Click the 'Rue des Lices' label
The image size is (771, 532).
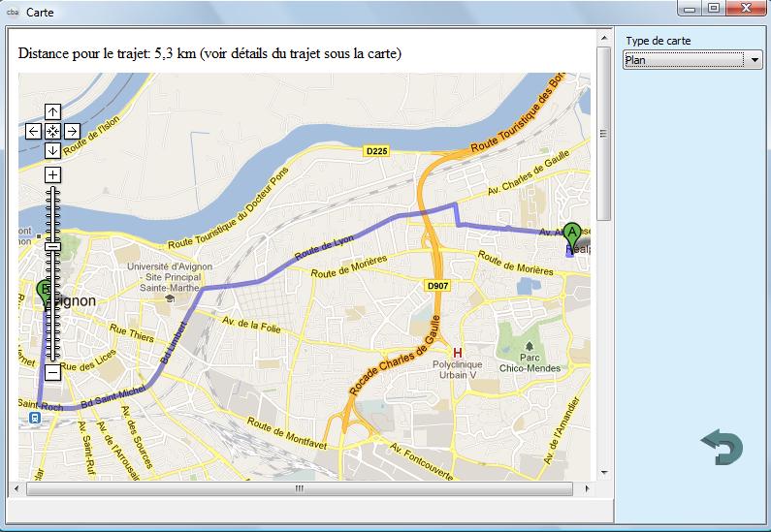(89, 361)
